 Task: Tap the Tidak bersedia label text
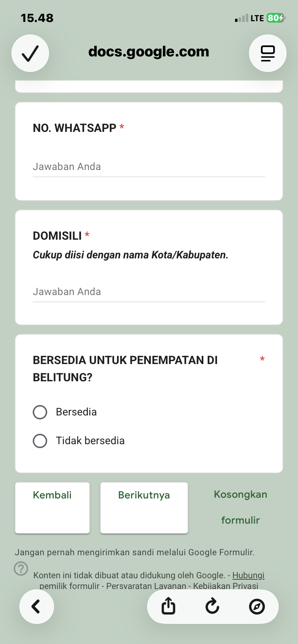[x=90, y=441]
